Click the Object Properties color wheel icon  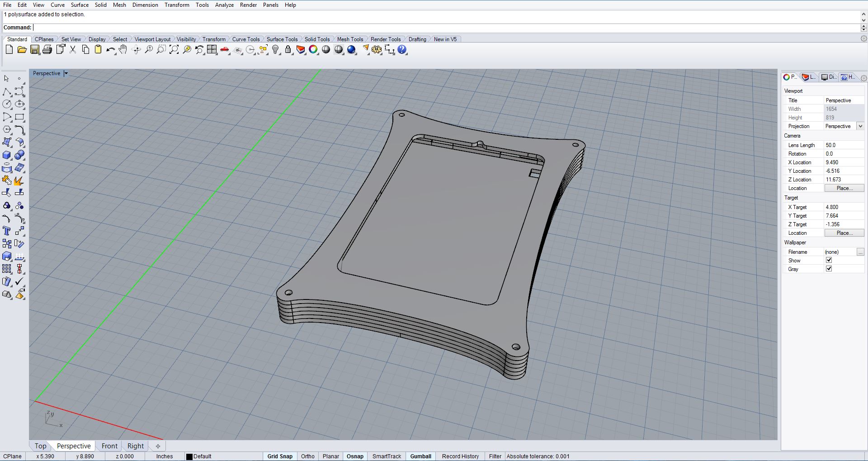(313, 50)
